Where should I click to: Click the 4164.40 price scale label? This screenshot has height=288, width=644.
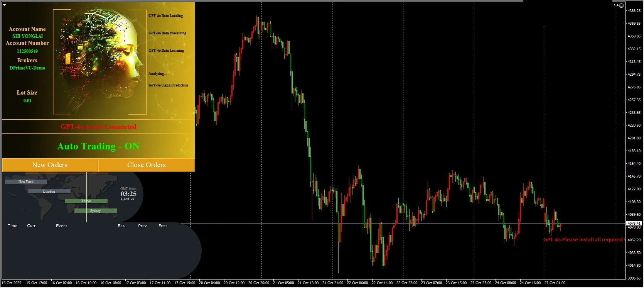pos(634,164)
